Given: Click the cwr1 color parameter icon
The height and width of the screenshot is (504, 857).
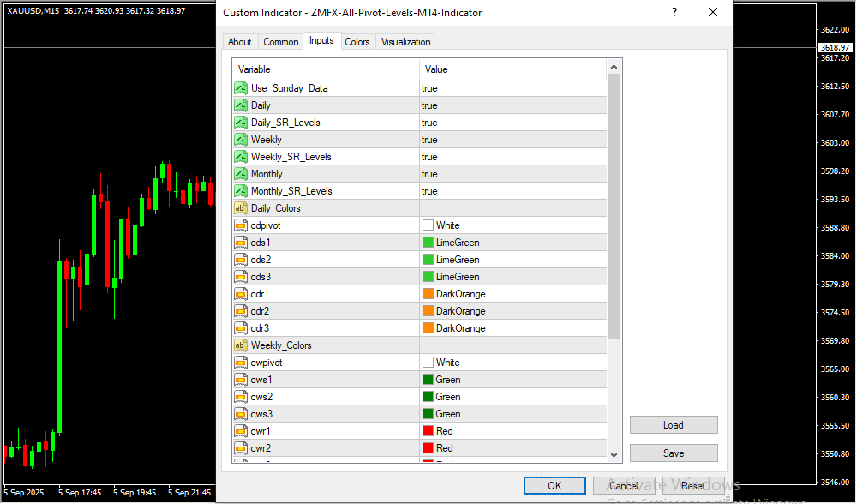Looking at the screenshot, I should point(241,431).
